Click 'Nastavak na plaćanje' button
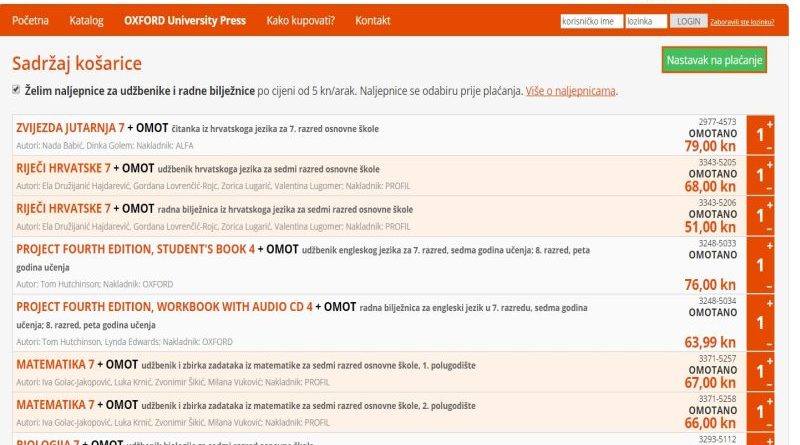 (x=714, y=60)
